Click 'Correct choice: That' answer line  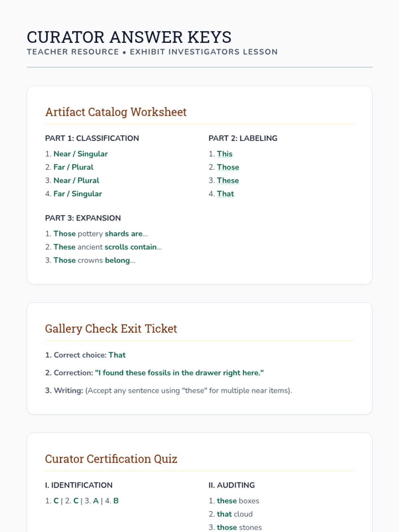tap(85, 355)
